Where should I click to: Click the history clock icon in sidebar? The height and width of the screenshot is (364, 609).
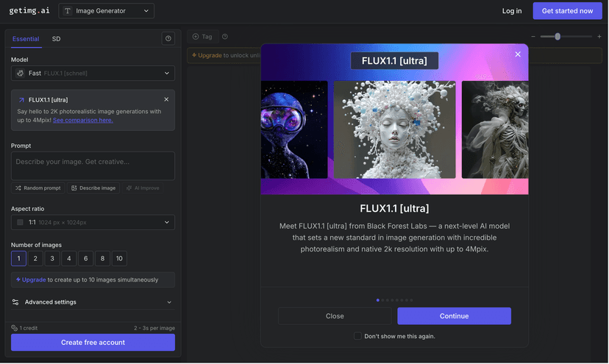tap(168, 38)
